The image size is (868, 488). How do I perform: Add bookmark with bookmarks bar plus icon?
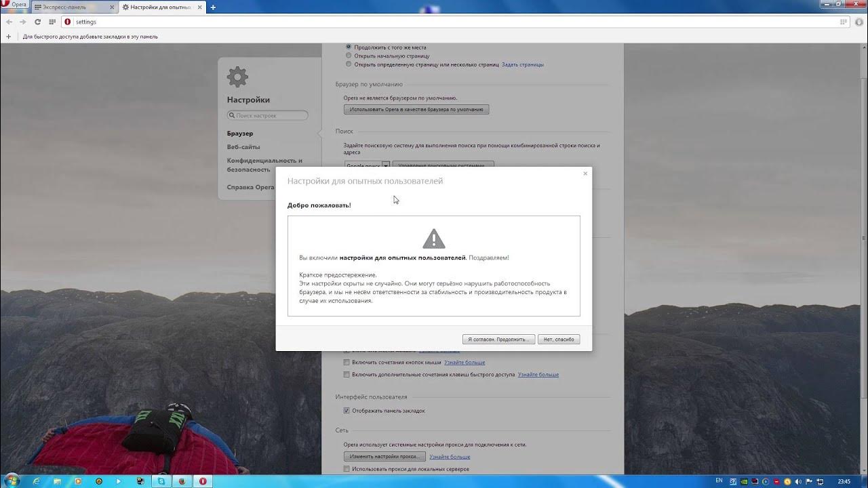(x=9, y=37)
